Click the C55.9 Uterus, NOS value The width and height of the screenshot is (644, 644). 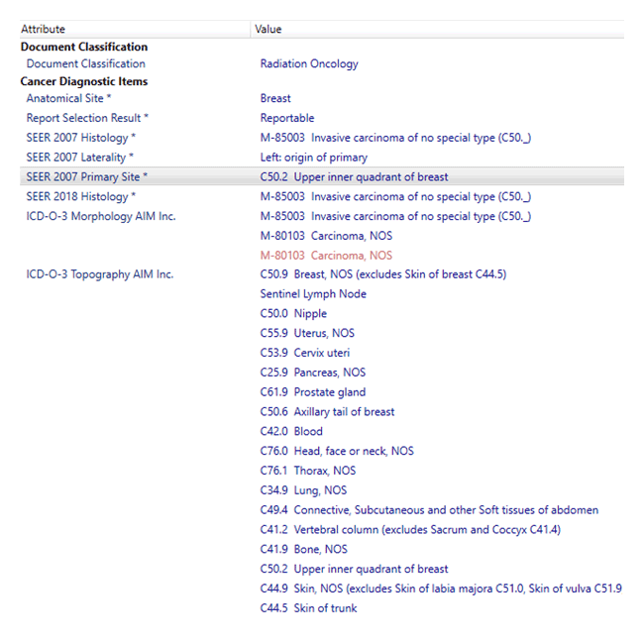click(307, 333)
